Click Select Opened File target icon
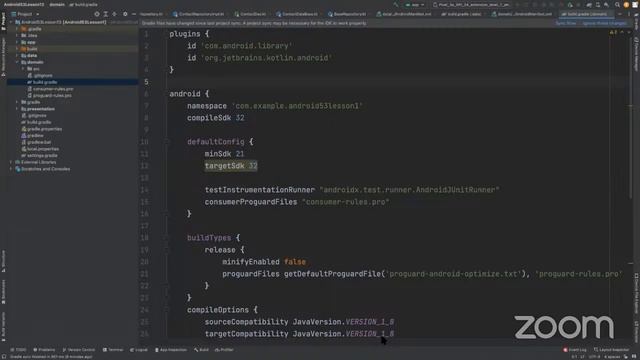This screenshot has width=640, height=360. (x=97, y=14)
